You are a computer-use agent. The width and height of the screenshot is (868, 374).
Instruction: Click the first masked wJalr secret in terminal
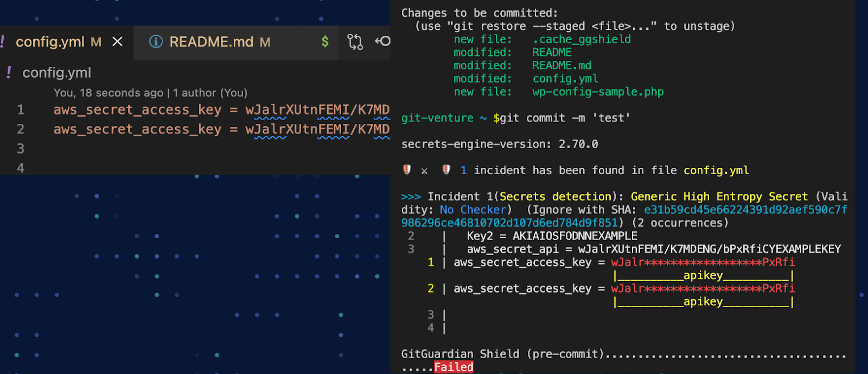click(703, 262)
